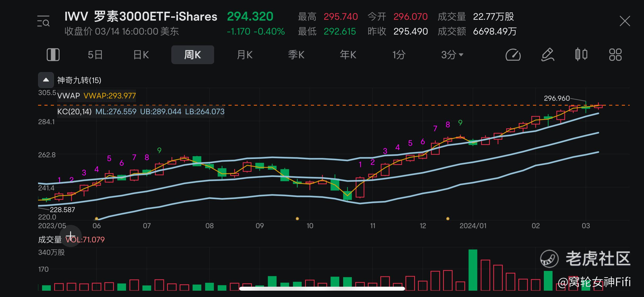The width and height of the screenshot is (644, 297).
Task: Switch to the 5日 chart tab
Action: (x=95, y=55)
